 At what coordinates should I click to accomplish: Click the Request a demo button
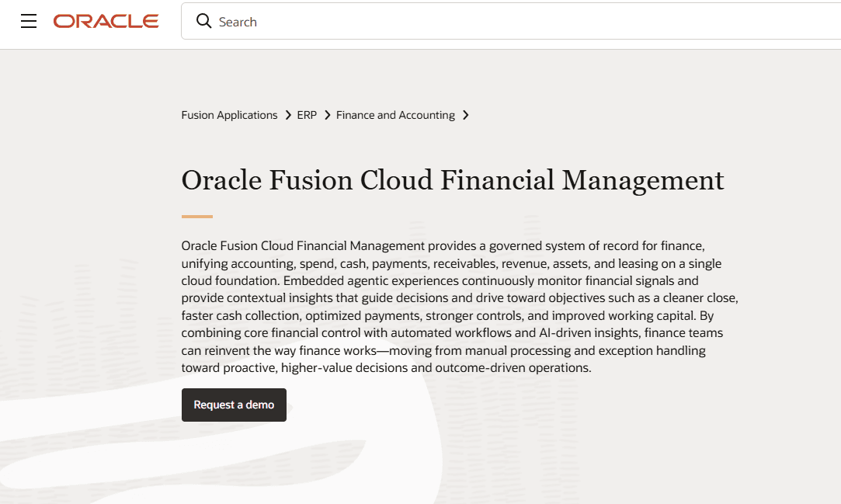pyautogui.click(x=234, y=405)
